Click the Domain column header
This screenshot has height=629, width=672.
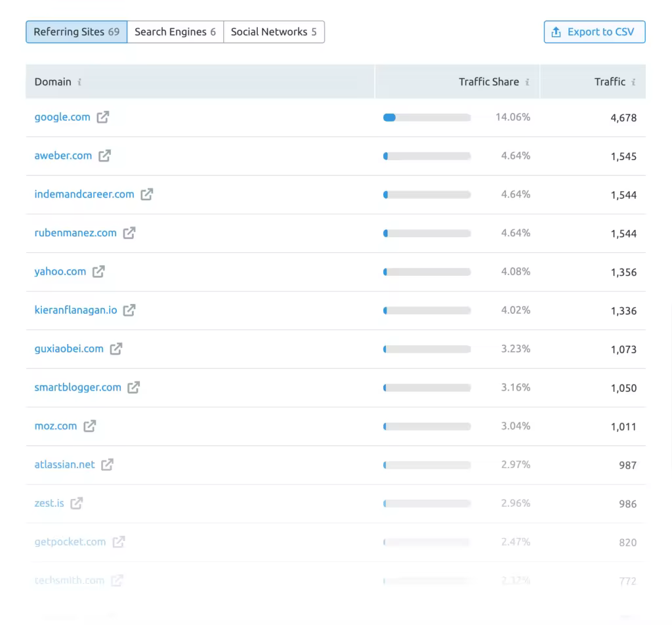pos(200,82)
